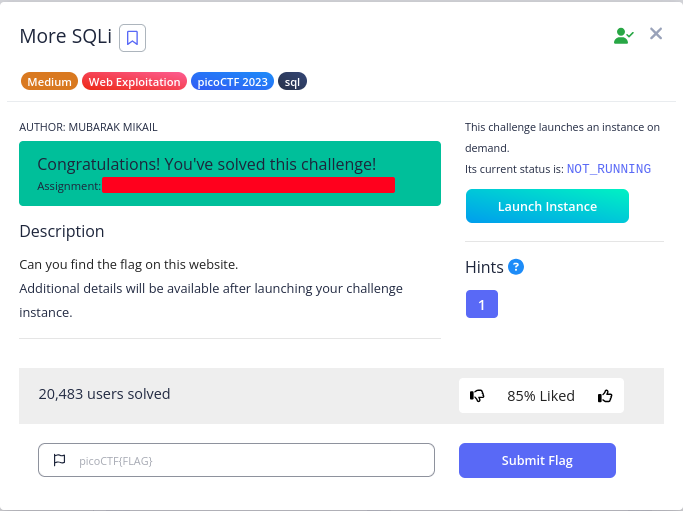Select the Web Exploitation category tag
Image resolution: width=683 pixels, height=511 pixels.
click(134, 82)
